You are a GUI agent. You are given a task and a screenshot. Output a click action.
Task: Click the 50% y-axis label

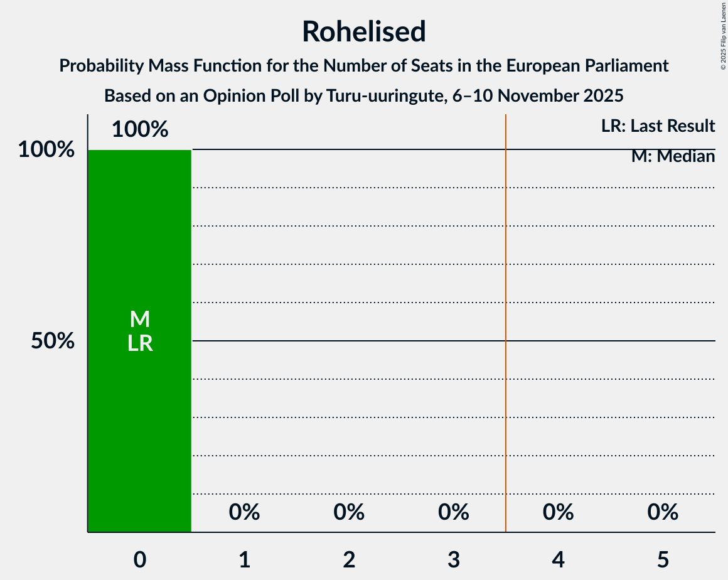(x=53, y=341)
